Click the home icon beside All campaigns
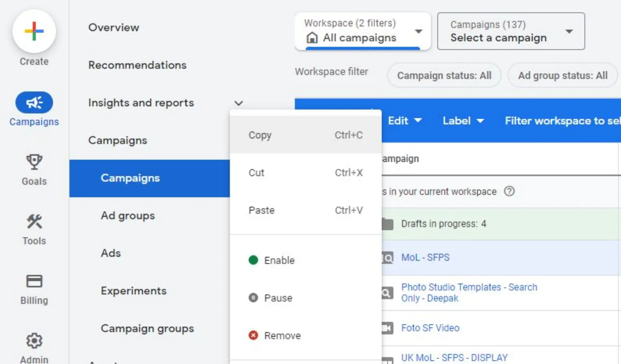The width and height of the screenshot is (621, 364). coord(312,38)
